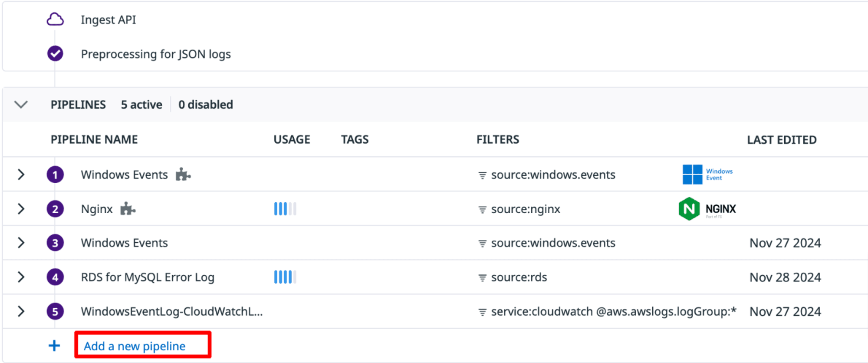This screenshot has height=363, width=868.
Task: Expand pipeline 1 Windows Events row
Action: [21, 175]
